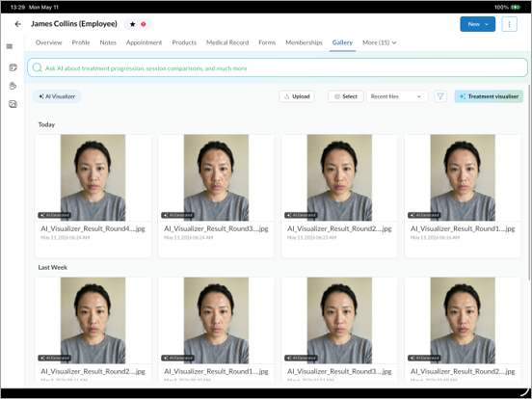Go back using the left arrow icon
This screenshot has height=399, width=532.
click(x=18, y=24)
